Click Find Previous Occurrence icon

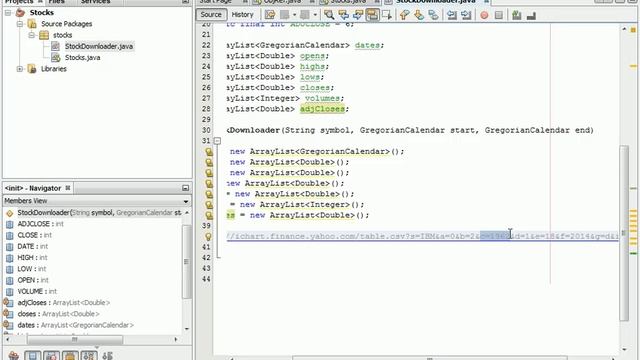(x=344, y=15)
